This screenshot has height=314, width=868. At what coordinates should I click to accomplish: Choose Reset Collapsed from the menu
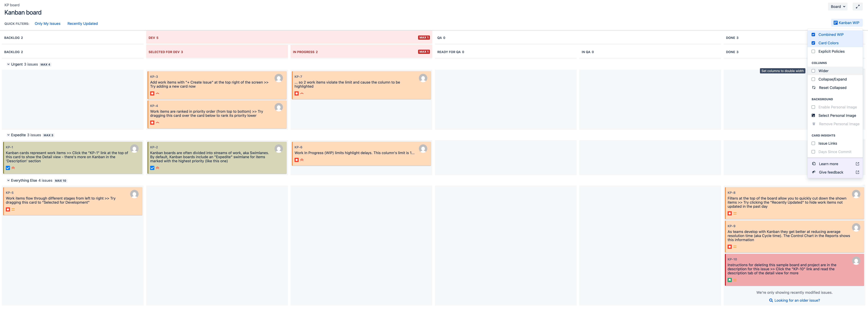pos(835,88)
